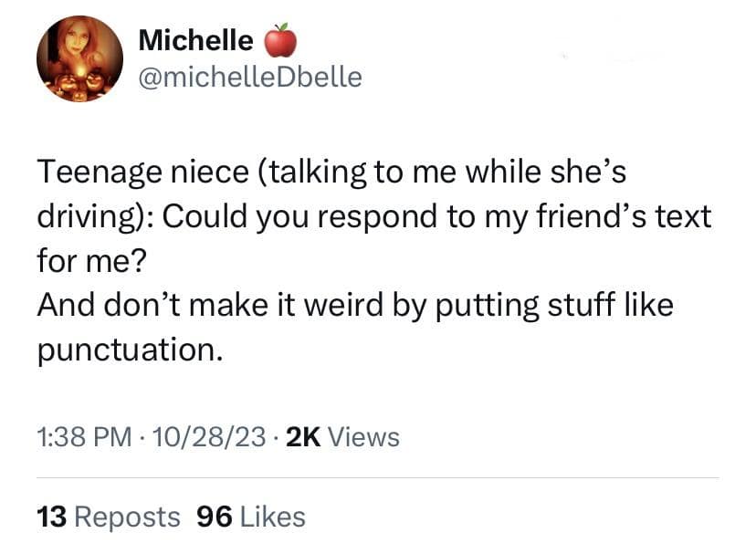Viewport: 756px width, 554px height.
Task: Open the 13 Reposts list
Action: (108, 517)
